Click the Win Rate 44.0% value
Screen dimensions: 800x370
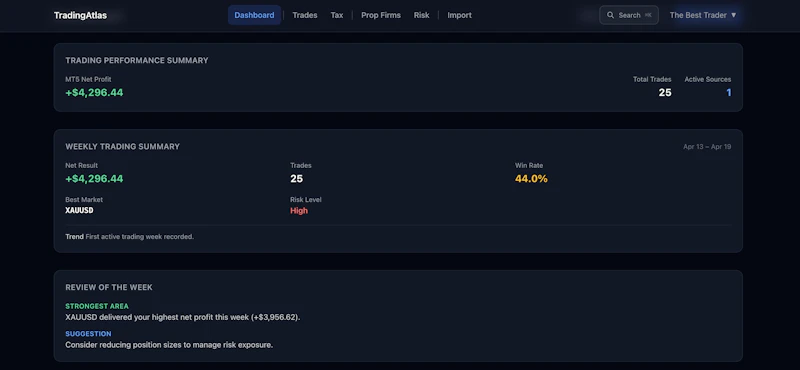click(x=531, y=179)
